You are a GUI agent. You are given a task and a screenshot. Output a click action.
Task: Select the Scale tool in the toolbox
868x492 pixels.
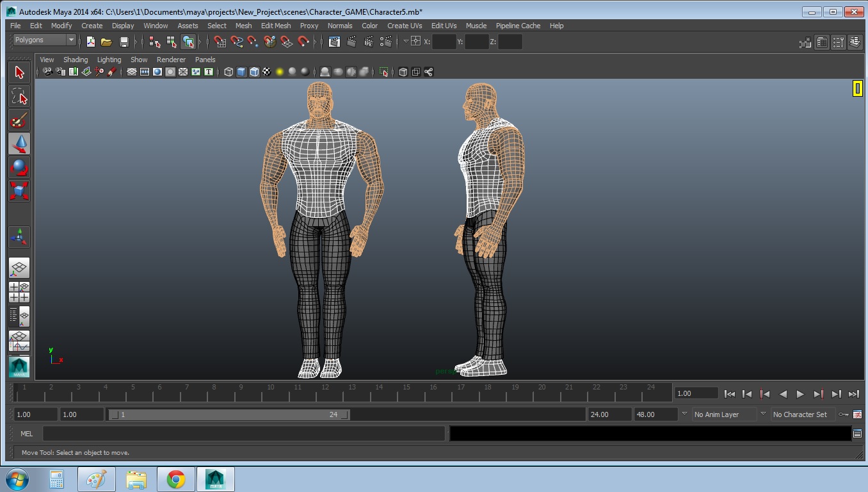pyautogui.click(x=19, y=191)
